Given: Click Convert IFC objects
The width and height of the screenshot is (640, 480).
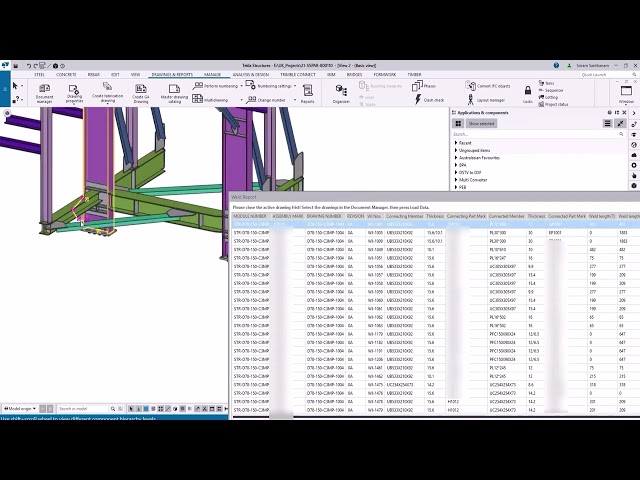Looking at the screenshot, I should point(488,86).
